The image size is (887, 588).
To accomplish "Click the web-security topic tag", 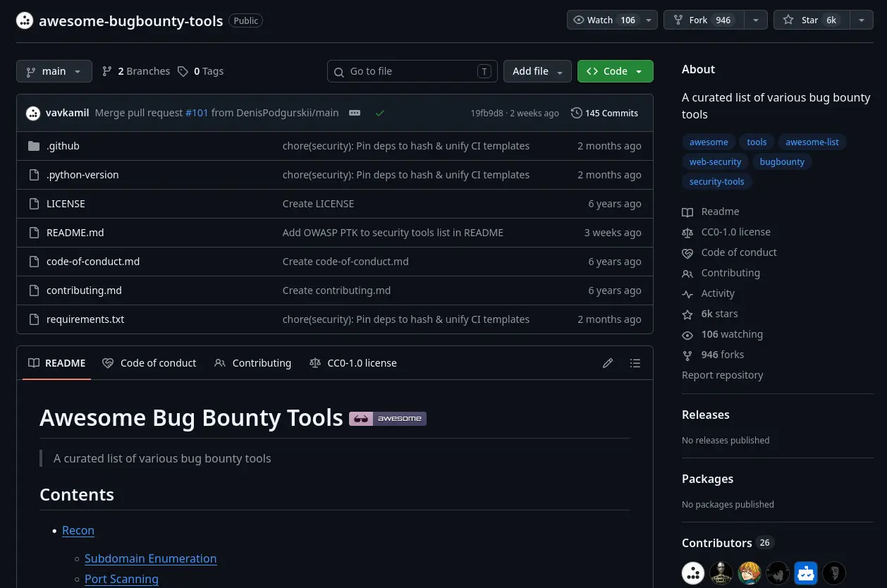I will coord(715,161).
